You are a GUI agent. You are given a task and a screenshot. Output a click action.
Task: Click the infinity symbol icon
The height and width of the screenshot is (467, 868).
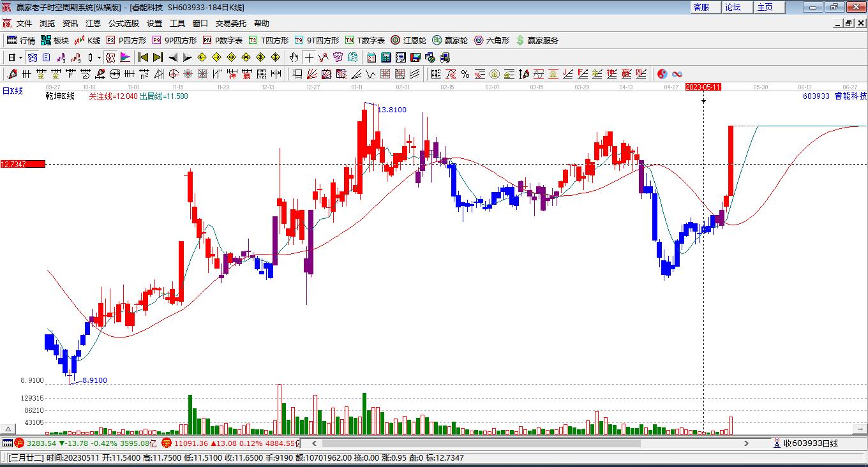(x=677, y=74)
